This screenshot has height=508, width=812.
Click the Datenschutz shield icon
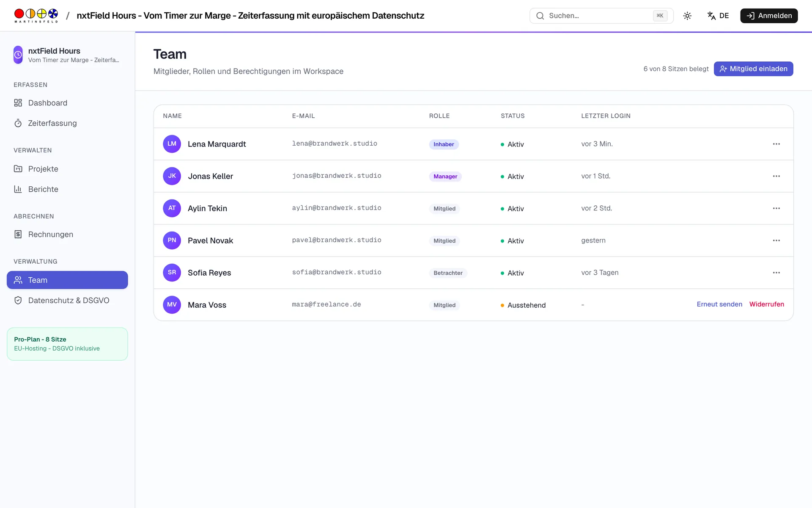coord(18,301)
